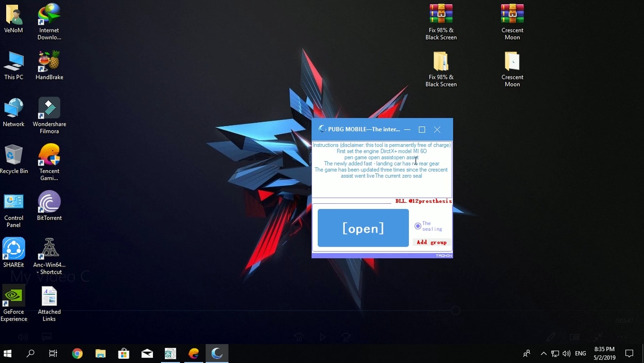
Task: Click "First set the engine DirctX+ model MI 6O" line
Action: pos(381,151)
